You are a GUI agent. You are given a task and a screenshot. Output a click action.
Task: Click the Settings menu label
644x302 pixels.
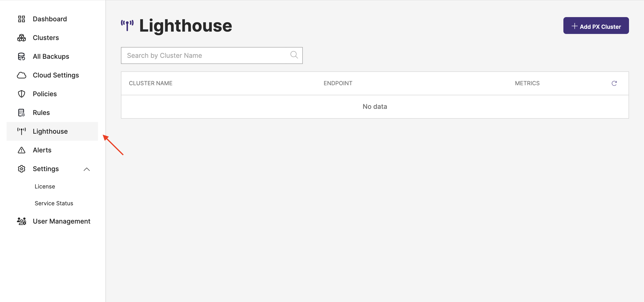(46, 169)
